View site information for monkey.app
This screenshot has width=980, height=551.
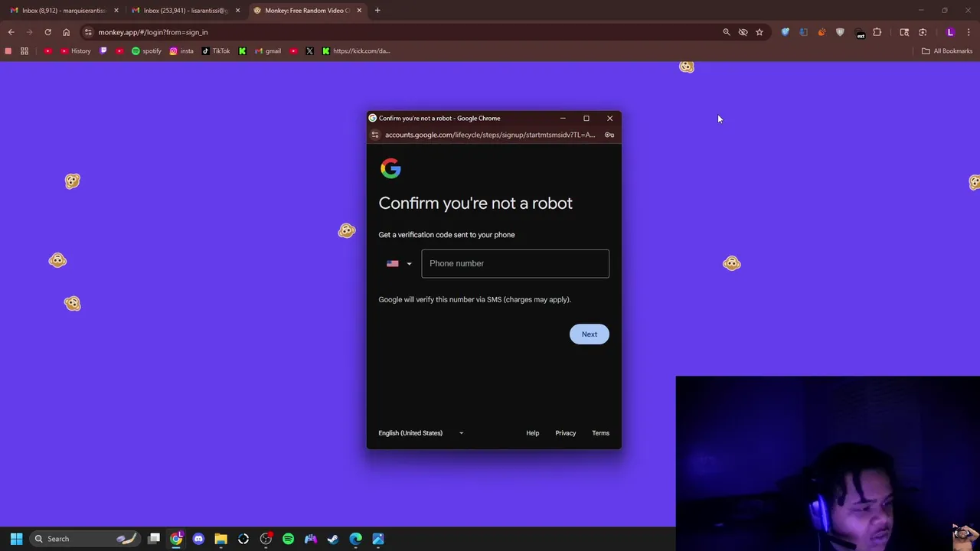pos(88,32)
